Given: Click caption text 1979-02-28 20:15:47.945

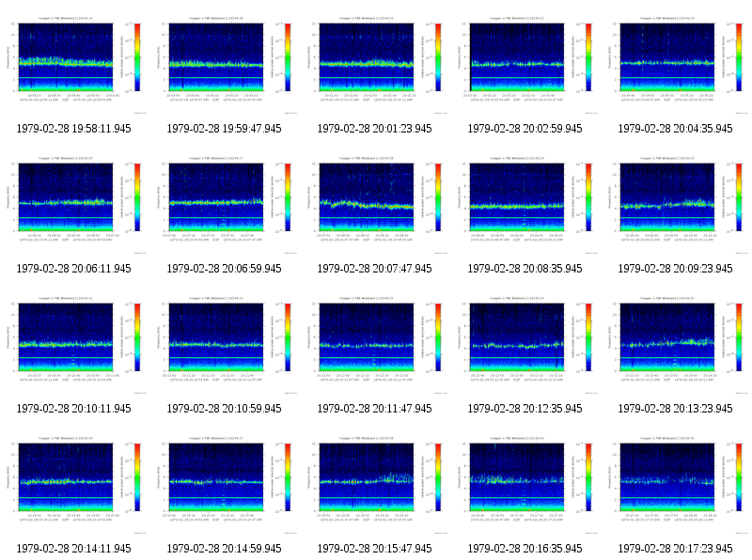Looking at the screenshot, I should [374, 549].
